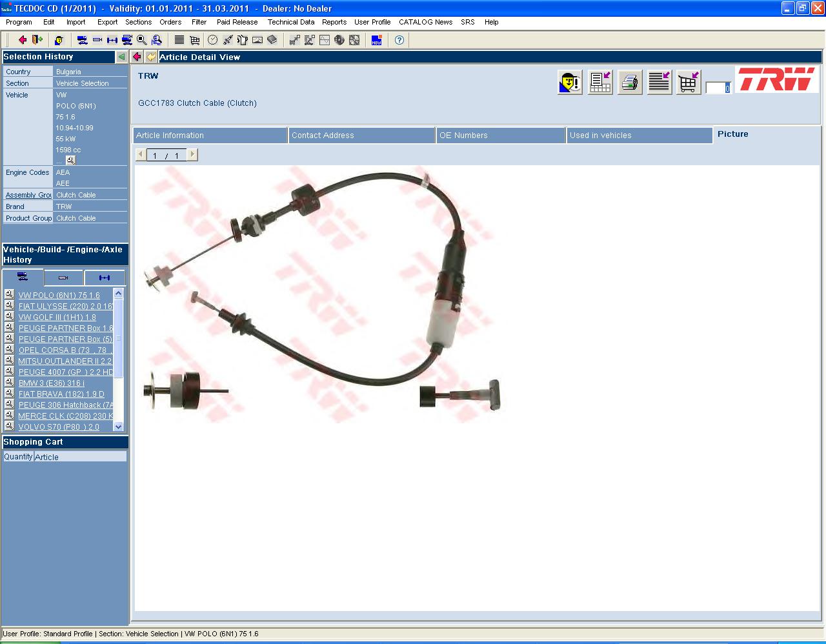Click the pink back arrow beside Article Detail View
The width and height of the screenshot is (826, 644).
(137, 57)
